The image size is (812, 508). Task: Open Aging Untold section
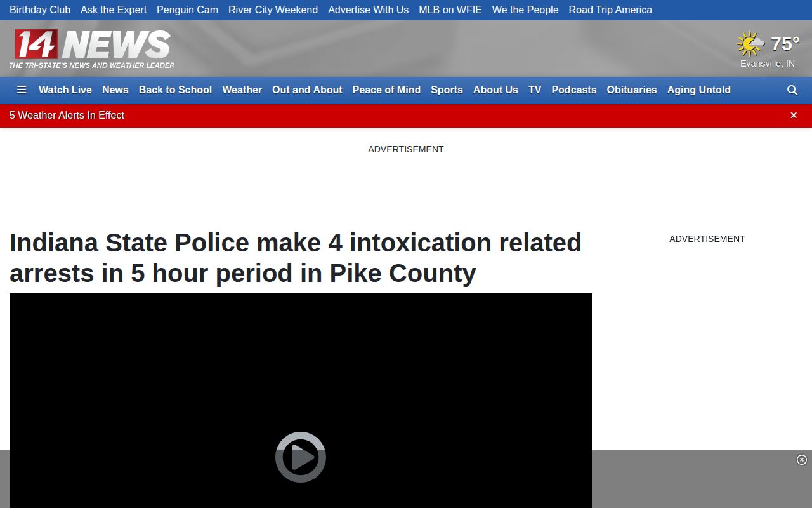699,90
